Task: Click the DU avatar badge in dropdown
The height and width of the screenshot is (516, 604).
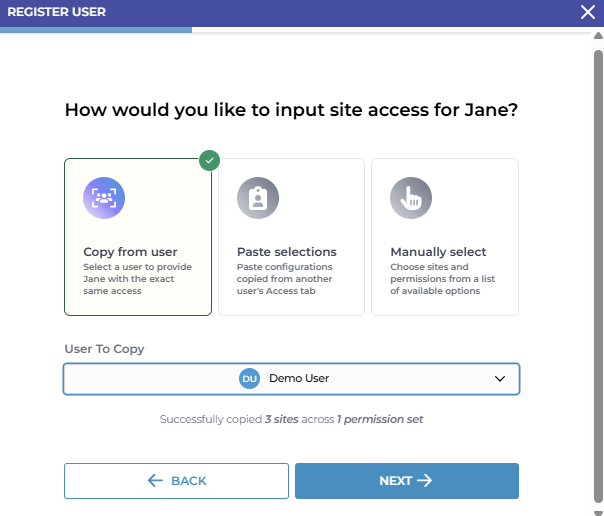Action: (249, 379)
